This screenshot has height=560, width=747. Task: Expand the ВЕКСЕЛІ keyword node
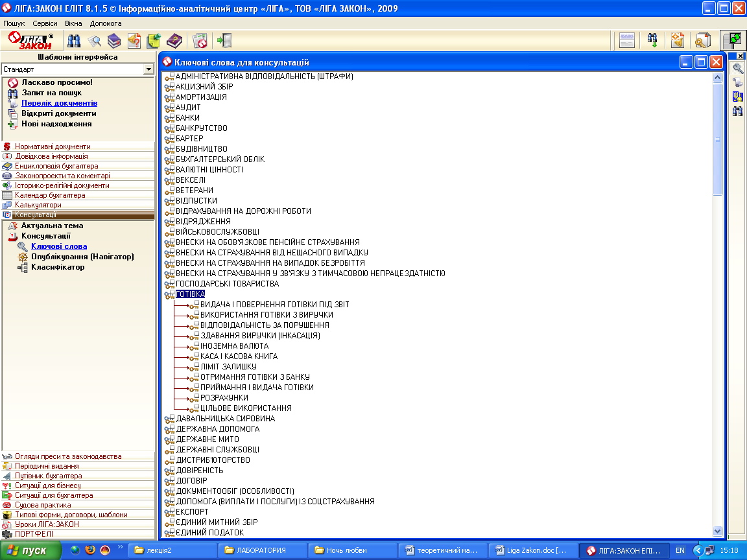click(x=169, y=180)
